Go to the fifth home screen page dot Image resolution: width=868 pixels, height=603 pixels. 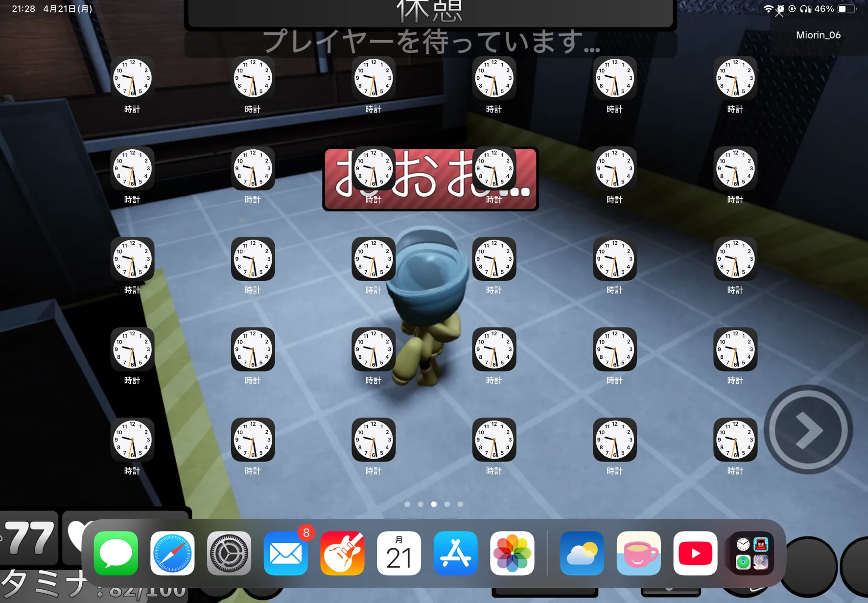coord(460,504)
